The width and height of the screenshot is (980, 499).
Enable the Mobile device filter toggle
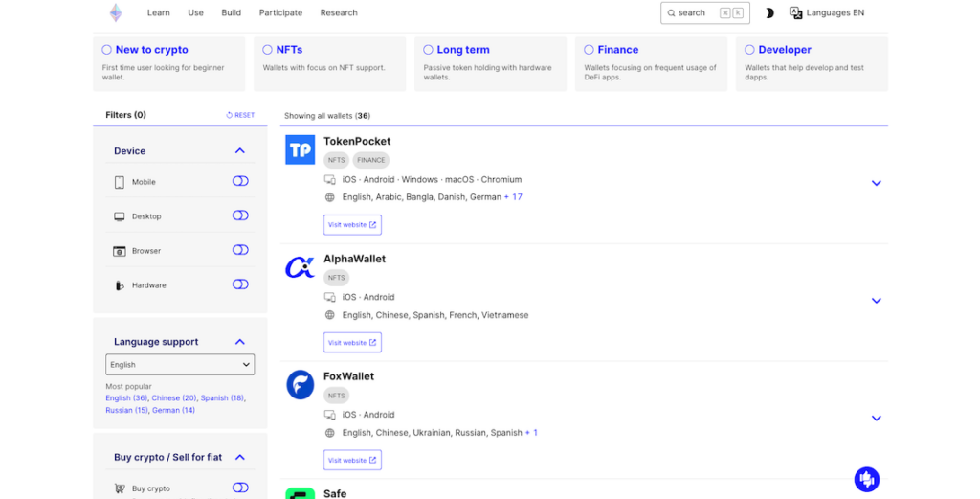click(x=240, y=181)
